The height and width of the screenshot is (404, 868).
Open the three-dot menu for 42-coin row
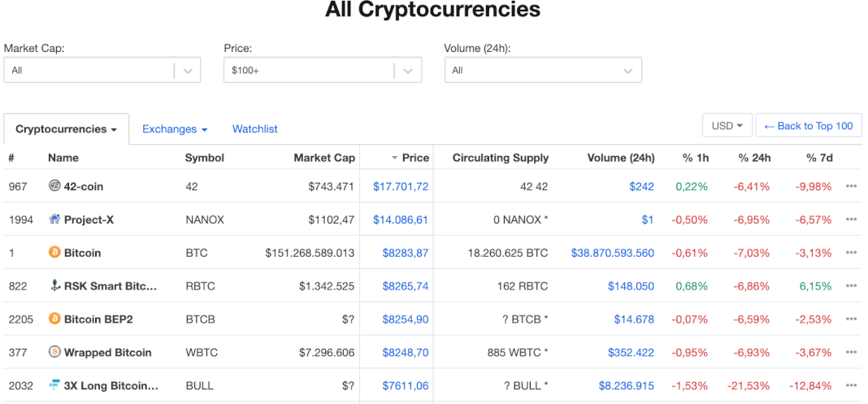point(852,186)
